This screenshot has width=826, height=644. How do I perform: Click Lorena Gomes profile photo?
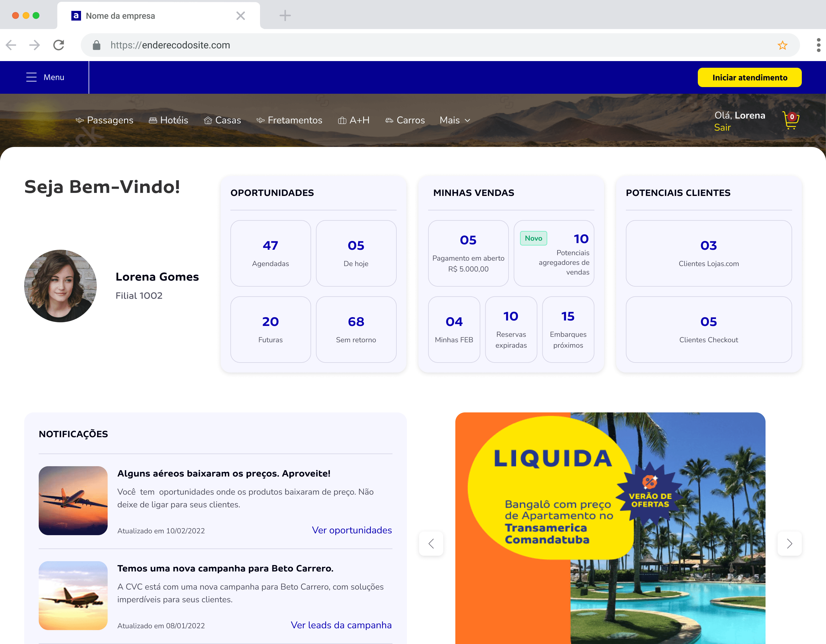coord(60,285)
